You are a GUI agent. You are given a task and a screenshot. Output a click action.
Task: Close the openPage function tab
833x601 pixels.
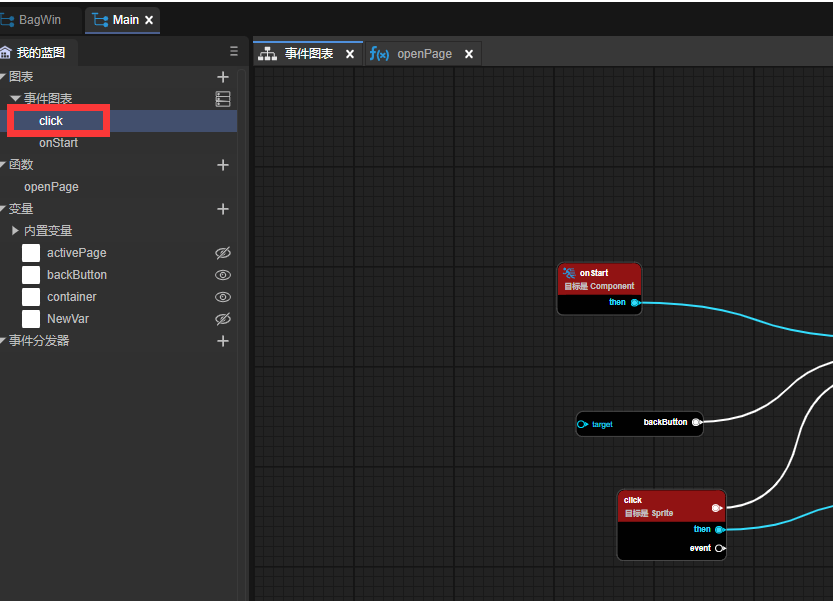(x=469, y=54)
